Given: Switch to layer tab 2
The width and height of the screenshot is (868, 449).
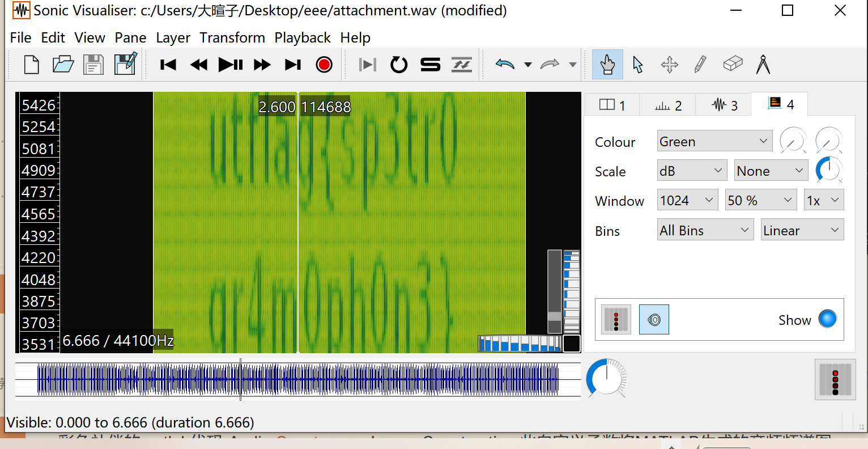Looking at the screenshot, I should [x=668, y=105].
